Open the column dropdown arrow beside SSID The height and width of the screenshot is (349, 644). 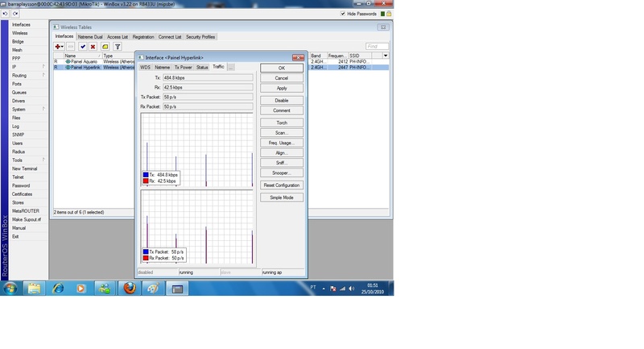[x=386, y=56]
